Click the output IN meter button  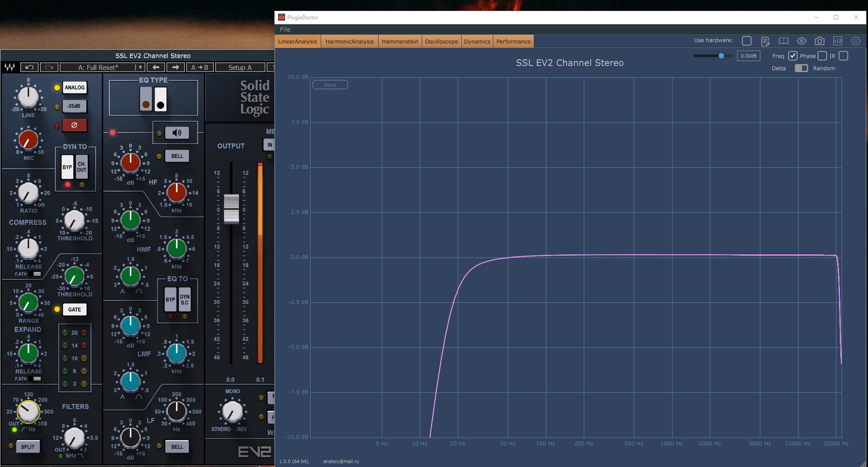pyautogui.click(x=269, y=145)
